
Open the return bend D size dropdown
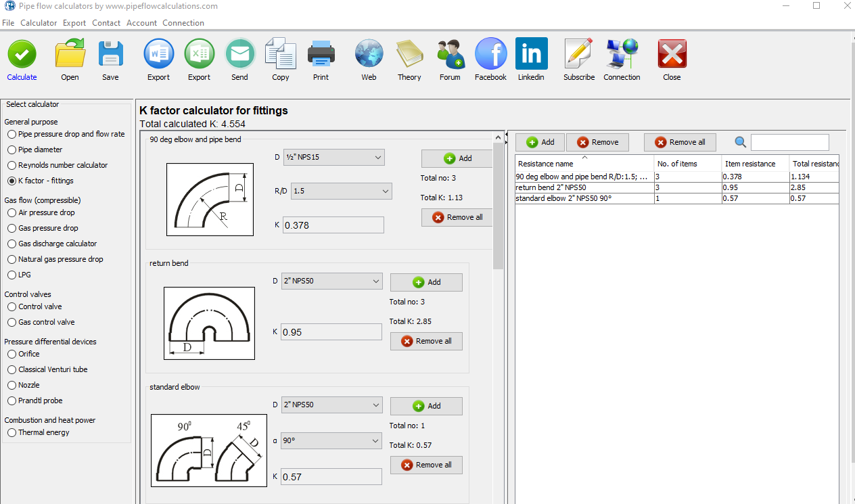pyautogui.click(x=331, y=281)
